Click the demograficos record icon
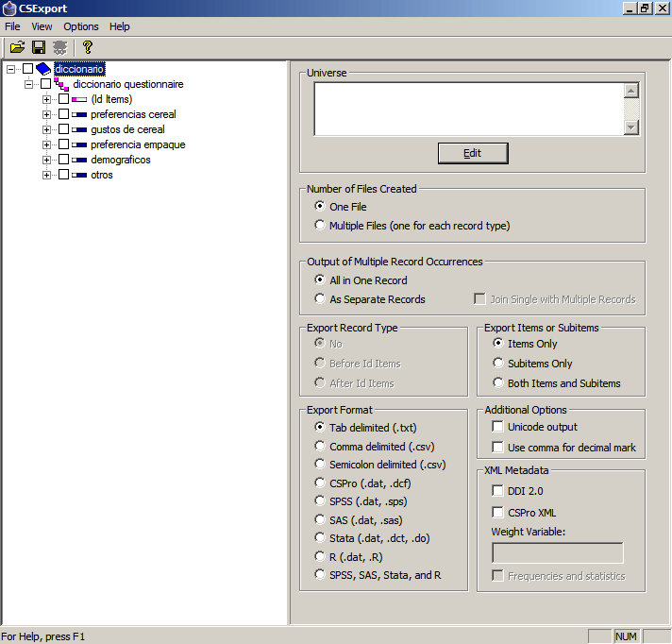This screenshot has height=644, width=672. (x=79, y=160)
